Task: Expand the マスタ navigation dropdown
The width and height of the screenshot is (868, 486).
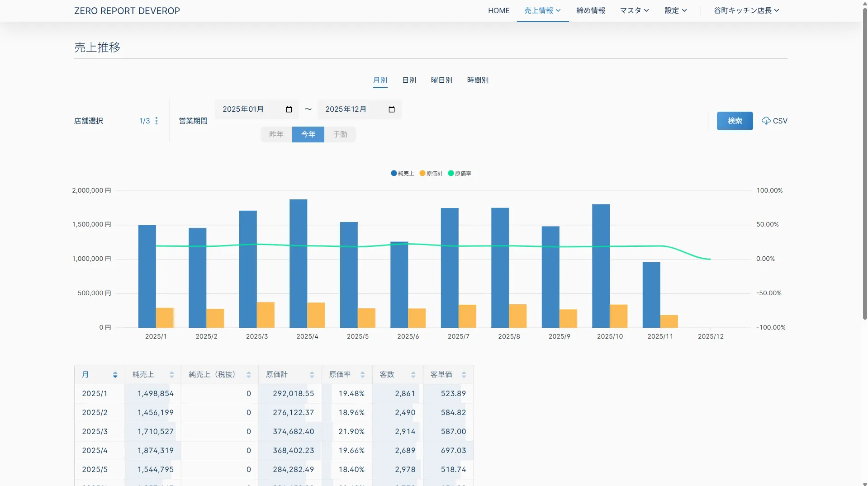Action: [x=634, y=10]
